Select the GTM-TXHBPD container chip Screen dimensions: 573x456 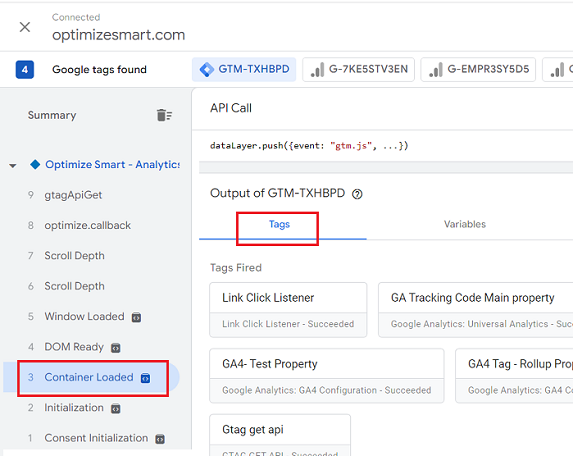(244, 69)
